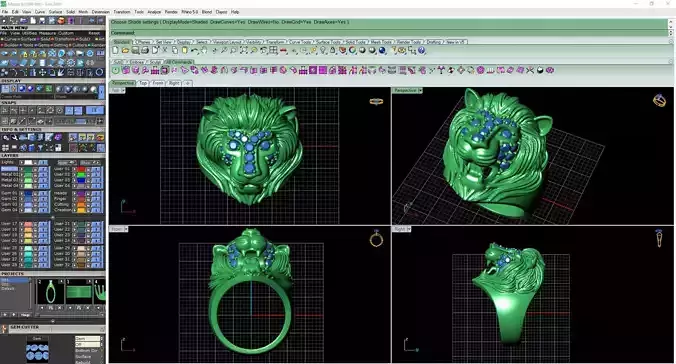The width and height of the screenshot is (676, 364).
Task: Switch to the Front viewport tab
Action: 158,83
